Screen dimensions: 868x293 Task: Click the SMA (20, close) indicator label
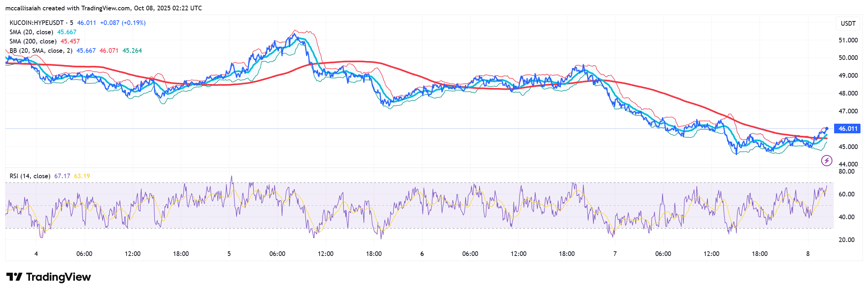(x=31, y=32)
